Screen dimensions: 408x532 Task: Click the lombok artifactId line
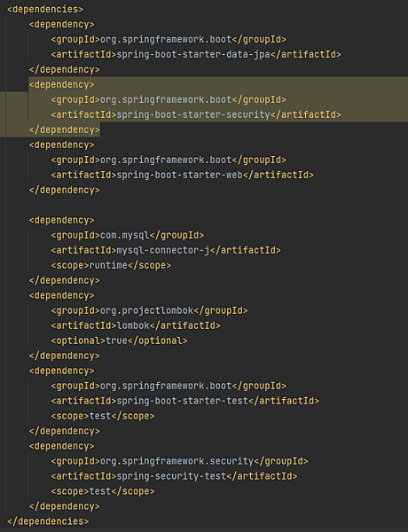point(136,325)
